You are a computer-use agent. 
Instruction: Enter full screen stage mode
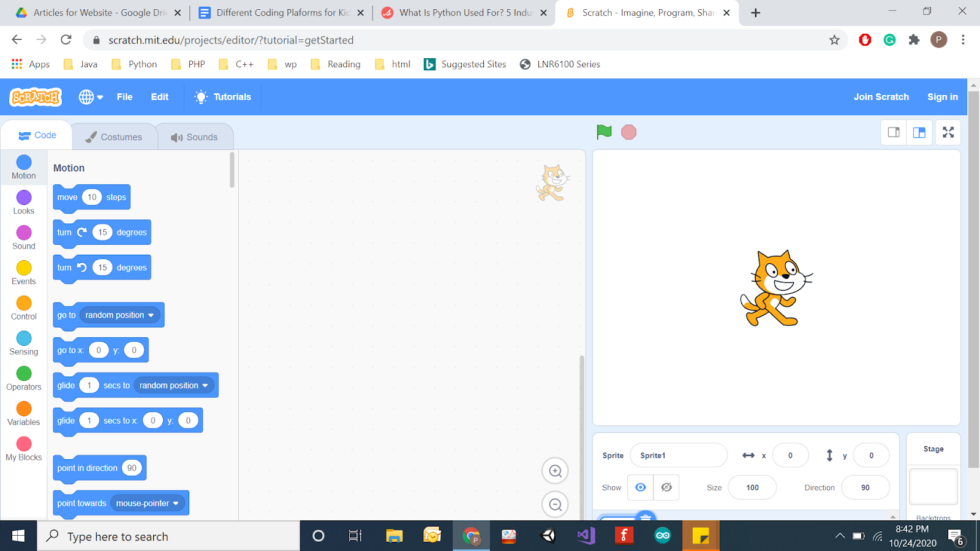[x=948, y=132]
